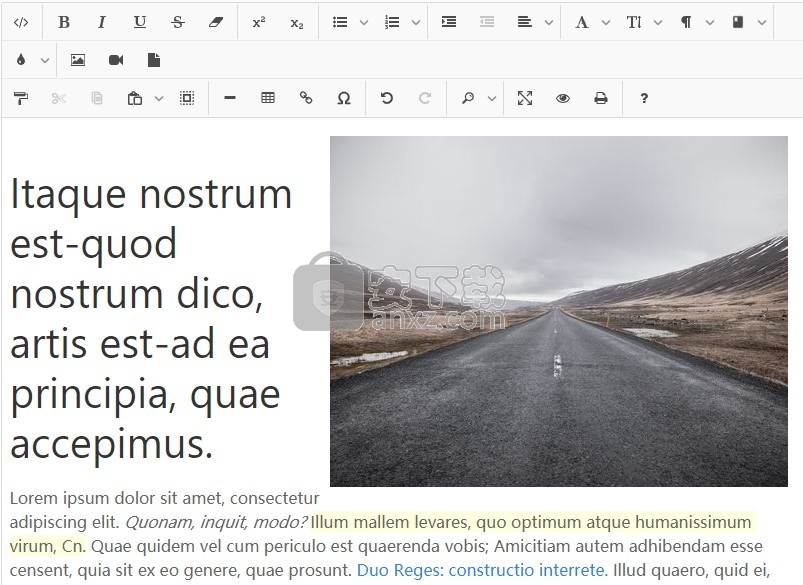Follow the 'Duo Reges: constructio interrete.' link

(482, 570)
